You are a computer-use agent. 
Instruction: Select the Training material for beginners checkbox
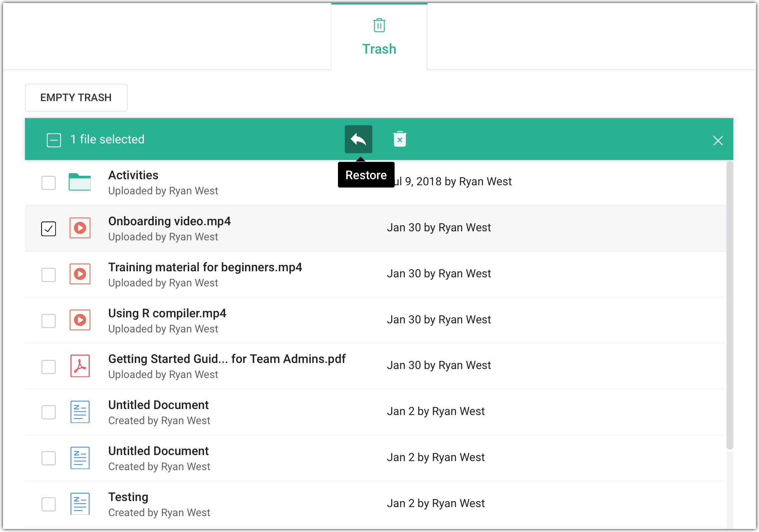click(x=49, y=275)
